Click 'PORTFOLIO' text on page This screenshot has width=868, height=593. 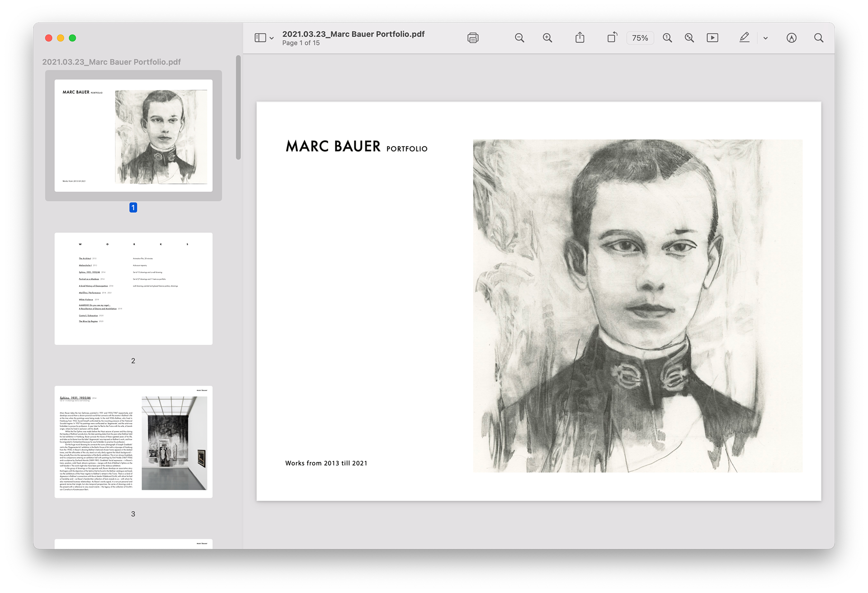407,149
